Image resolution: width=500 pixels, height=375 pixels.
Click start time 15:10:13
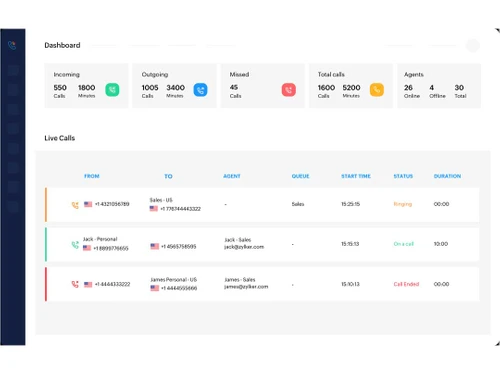pyautogui.click(x=350, y=284)
